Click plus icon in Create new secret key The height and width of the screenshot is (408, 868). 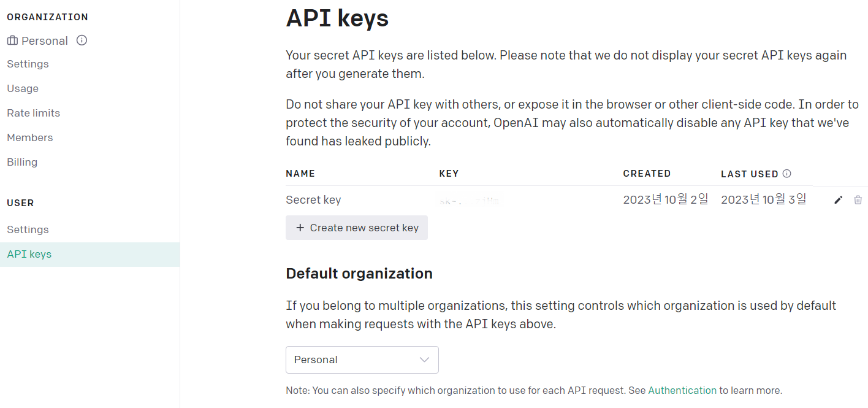click(x=300, y=228)
